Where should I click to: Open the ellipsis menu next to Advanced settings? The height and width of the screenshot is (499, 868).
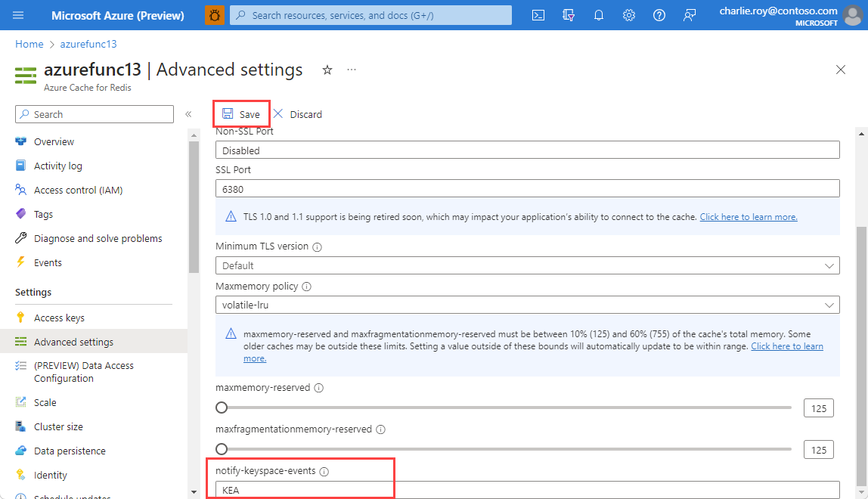(351, 70)
